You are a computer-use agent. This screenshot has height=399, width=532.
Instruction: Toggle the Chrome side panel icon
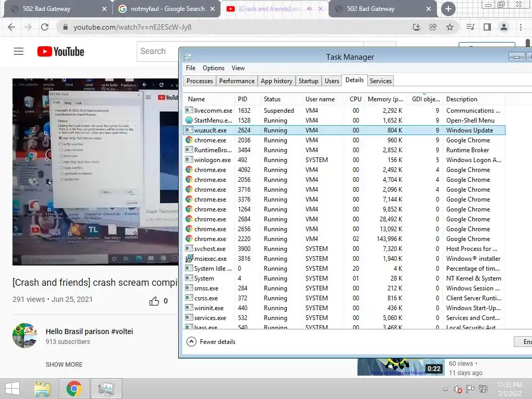pos(487,27)
